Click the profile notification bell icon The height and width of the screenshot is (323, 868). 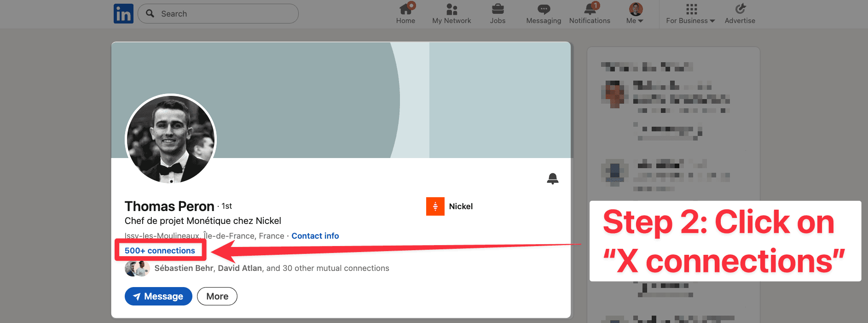tap(552, 179)
